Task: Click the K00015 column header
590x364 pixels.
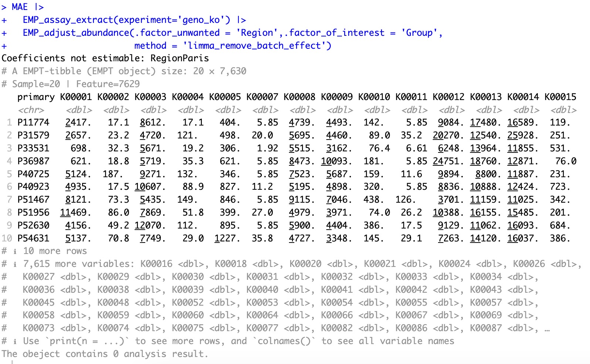Action: [x=560, y=97]
